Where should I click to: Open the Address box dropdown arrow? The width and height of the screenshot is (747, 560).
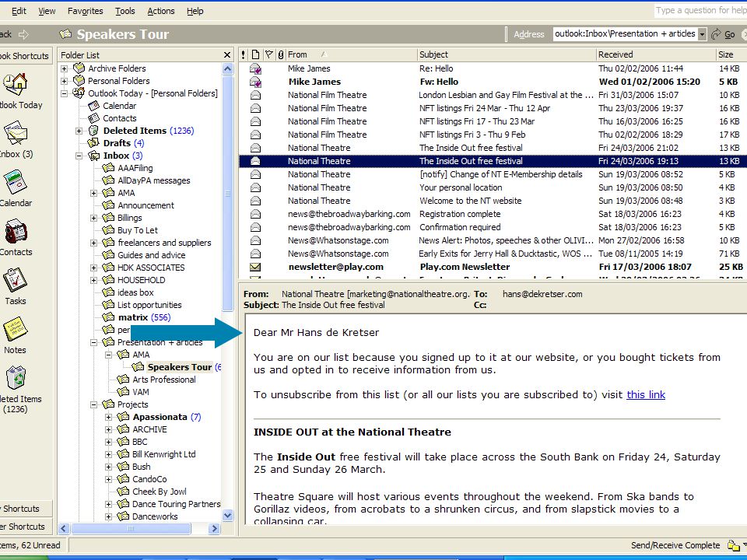point(702,34)
